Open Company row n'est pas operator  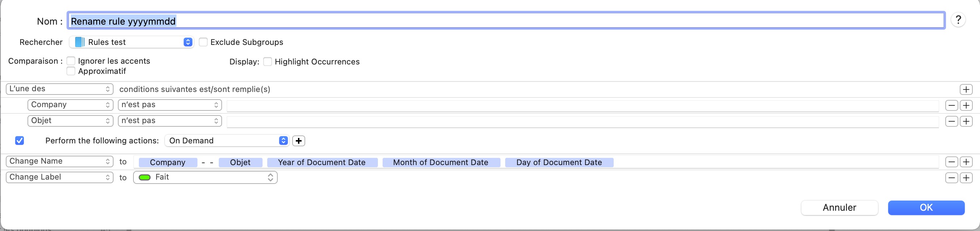(170, 105)
